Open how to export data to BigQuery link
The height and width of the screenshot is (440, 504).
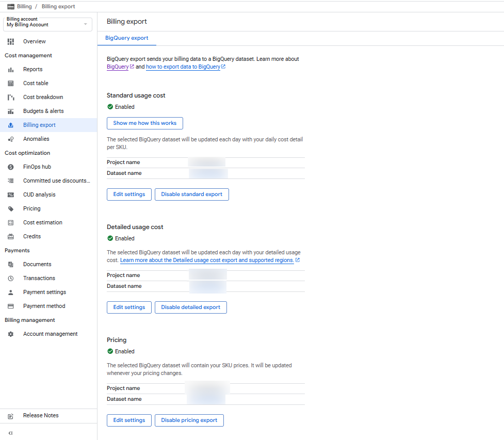(183, 67)
